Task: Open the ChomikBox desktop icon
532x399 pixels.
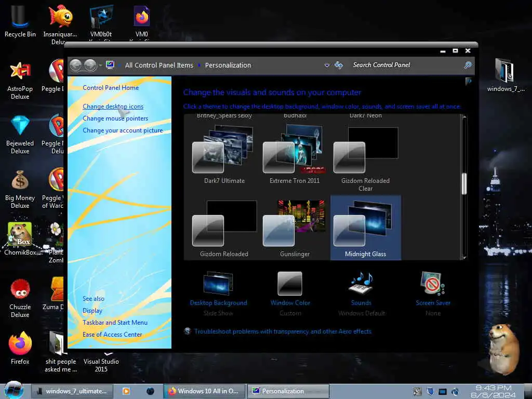Action: coord(20,238)
